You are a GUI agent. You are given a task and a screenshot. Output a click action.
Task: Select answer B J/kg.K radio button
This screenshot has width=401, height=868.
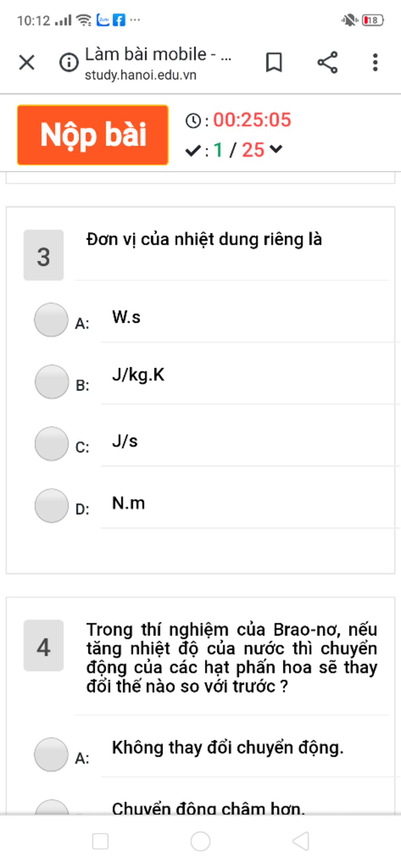coord(52,382)
